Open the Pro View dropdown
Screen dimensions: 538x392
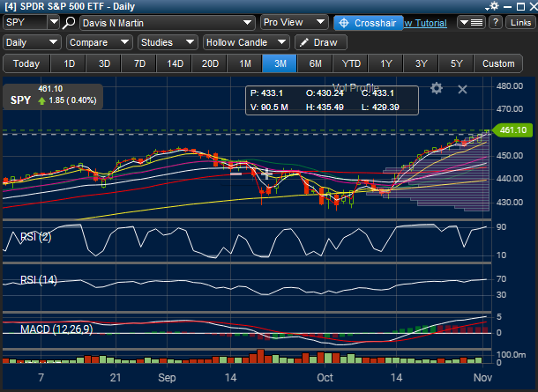(x=294, y=22)
